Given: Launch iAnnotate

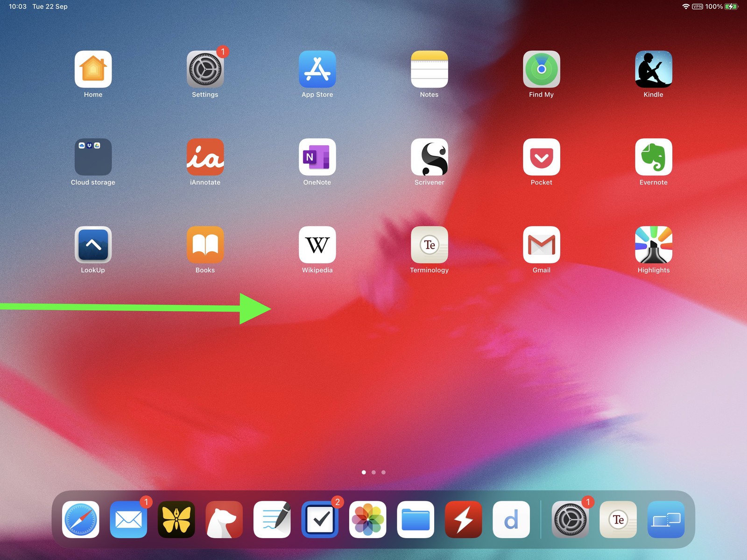Looking at the screenshot, I should coord(205,157).
